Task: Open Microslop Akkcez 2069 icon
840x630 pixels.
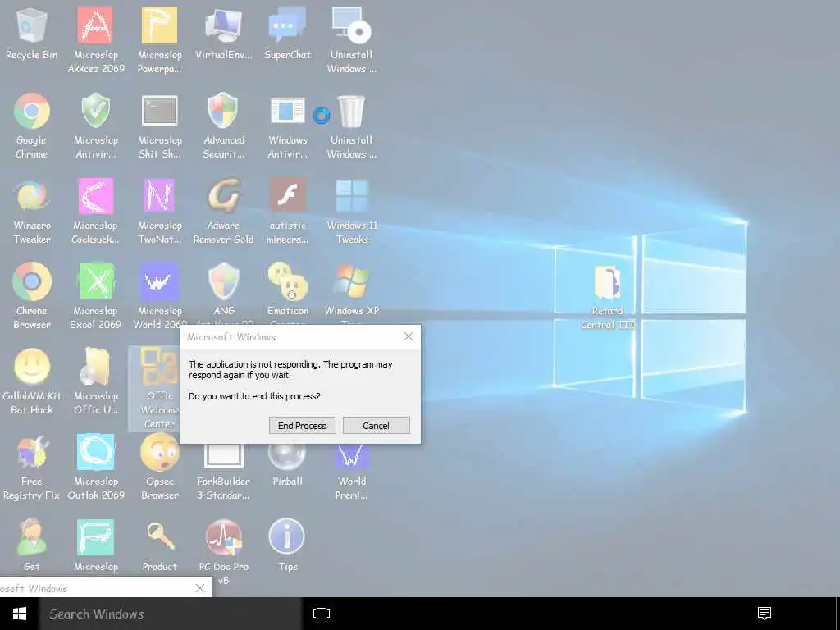Action: click(95, 25)
